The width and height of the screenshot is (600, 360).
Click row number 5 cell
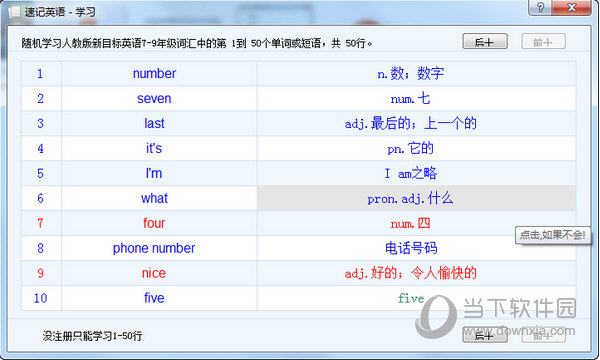41,173
